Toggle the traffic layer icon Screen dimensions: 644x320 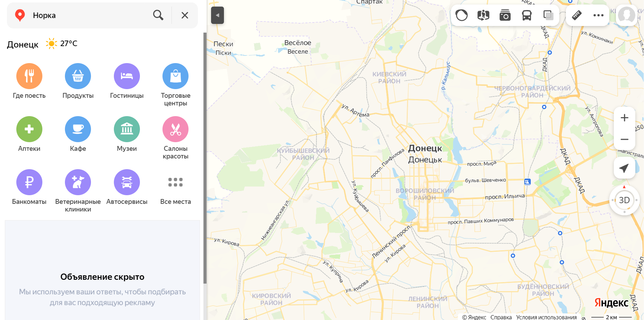click(x=461, y=15)
